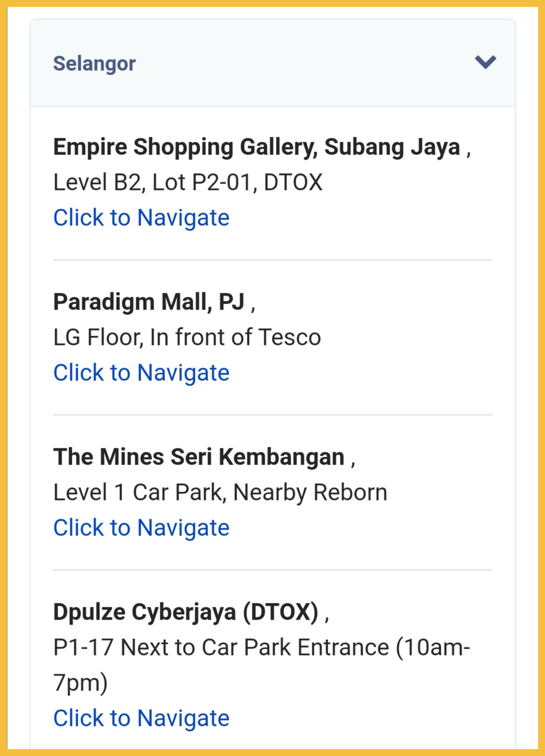Select Empire Shopping Gallery, Subang Jaya title
The image size is (545, 756).
click(256, 147)
